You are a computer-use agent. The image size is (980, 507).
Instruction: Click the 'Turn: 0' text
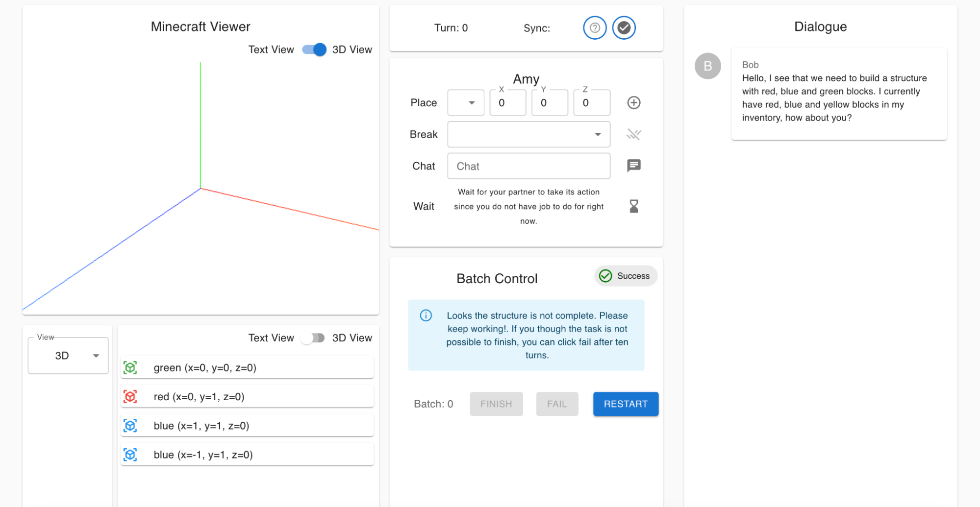pos(451,28)
